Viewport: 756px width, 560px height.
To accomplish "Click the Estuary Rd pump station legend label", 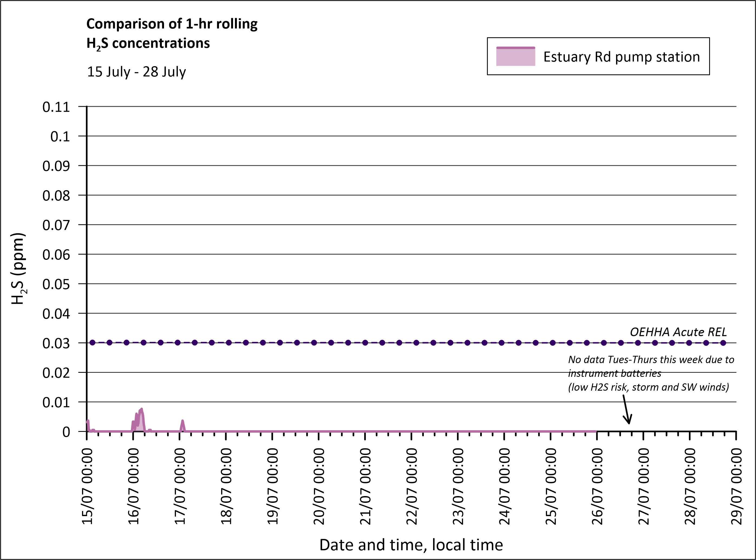I will (621, 57).
